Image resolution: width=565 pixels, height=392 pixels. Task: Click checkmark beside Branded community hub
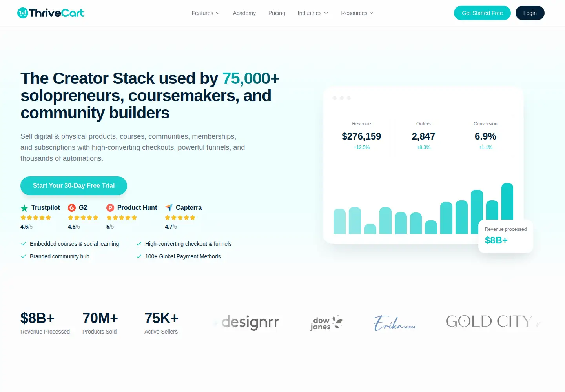(x=24, y=256)
